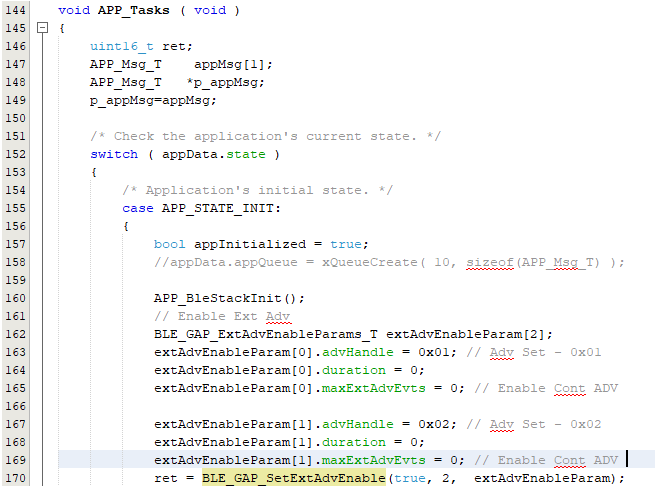Collapse the APP_Tasks function fold marker
The width and height of the screenshot is (655, 486).
pyautogui.click(x=42, y=28)
